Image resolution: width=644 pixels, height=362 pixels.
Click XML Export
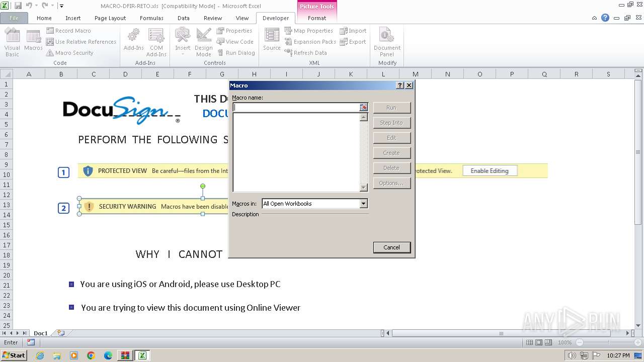tap(353, 42)
